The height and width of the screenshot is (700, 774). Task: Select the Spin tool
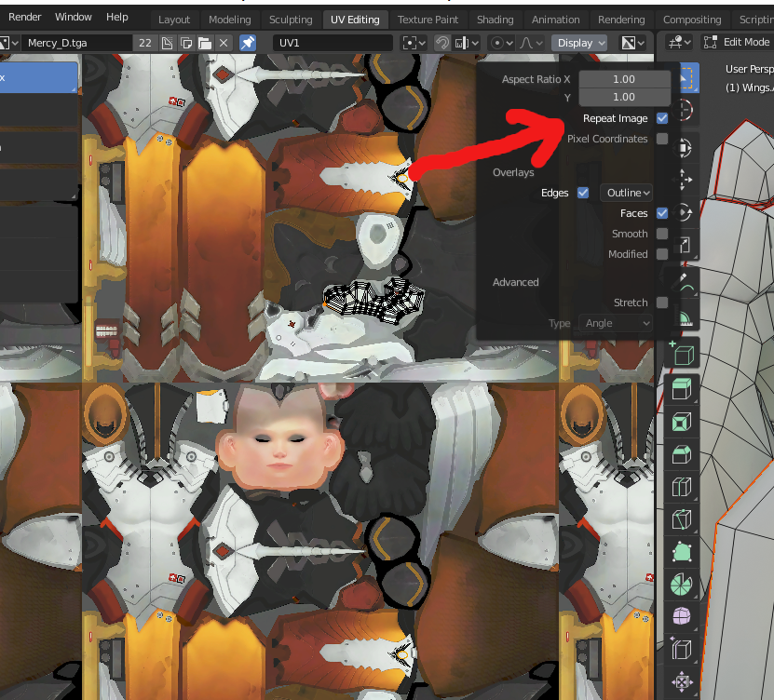tap(682, 584)
